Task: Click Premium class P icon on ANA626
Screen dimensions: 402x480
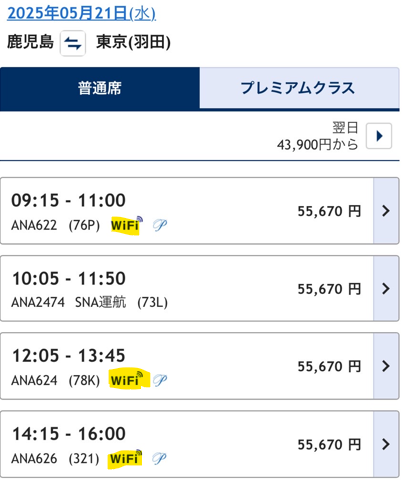Action: point(159,458)
